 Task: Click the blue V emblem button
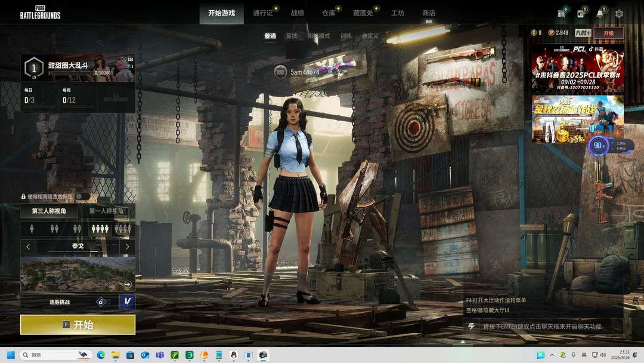coord(128,302)
